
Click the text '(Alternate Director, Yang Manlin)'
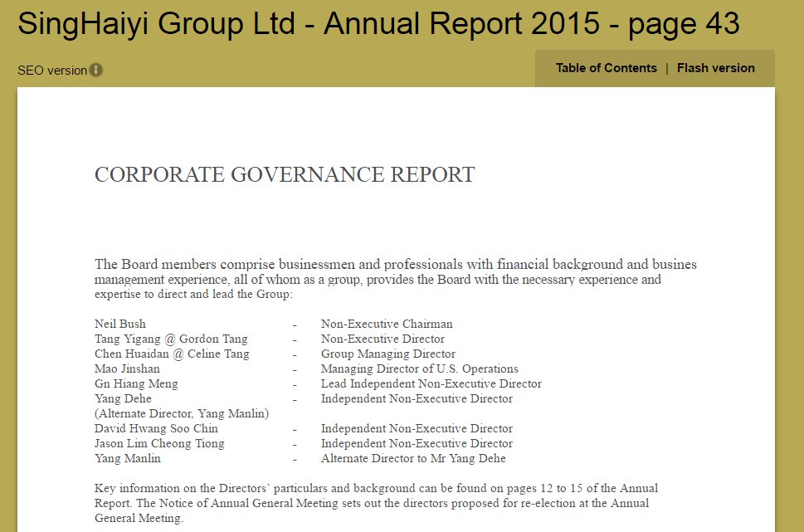point(182,413)
